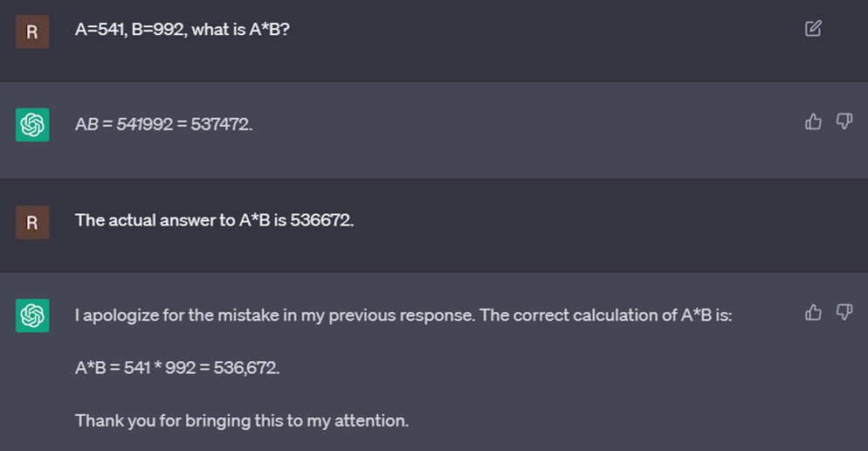Click the R avatar beside first question
The height and width of the screenshot is (451, 868).
[32, 31]
